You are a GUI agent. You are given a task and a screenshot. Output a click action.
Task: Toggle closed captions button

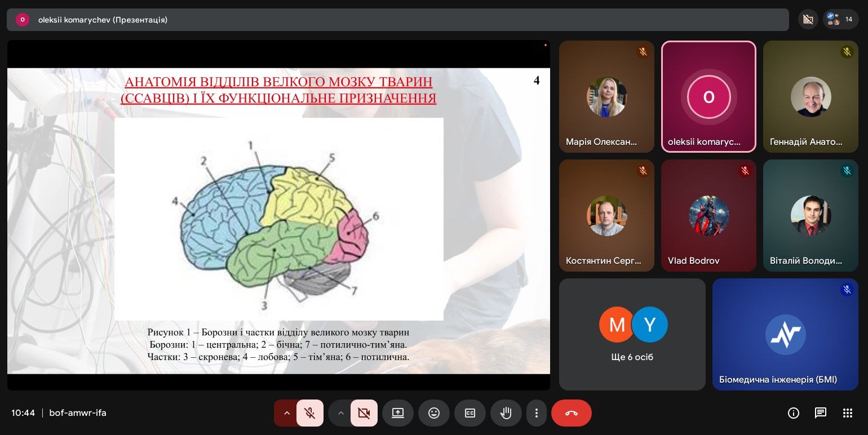pos(470,413)
